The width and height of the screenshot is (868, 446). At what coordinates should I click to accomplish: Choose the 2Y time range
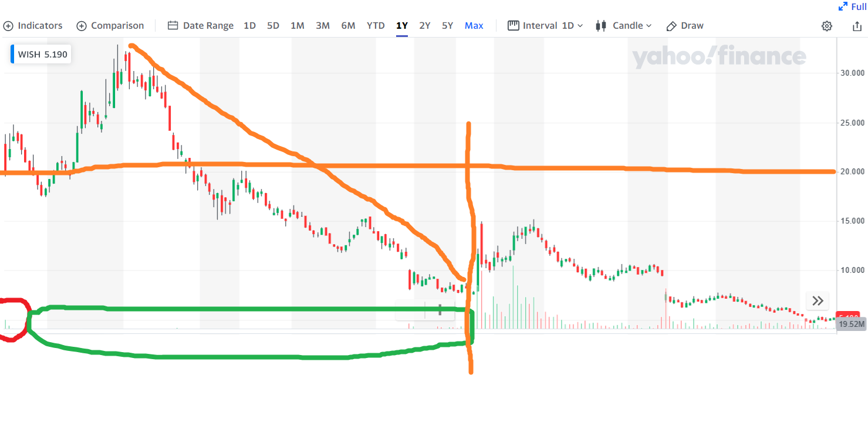coord(425,26)
